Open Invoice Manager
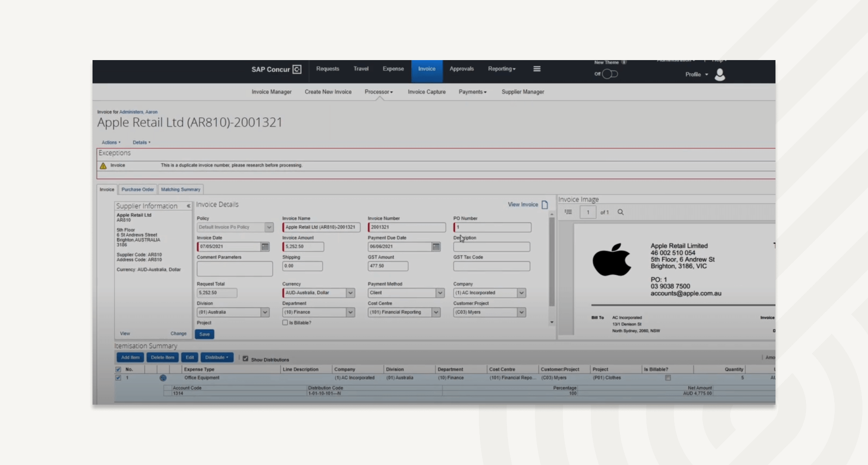This screenshot has width=868, height=465. [x=272, y=92]
